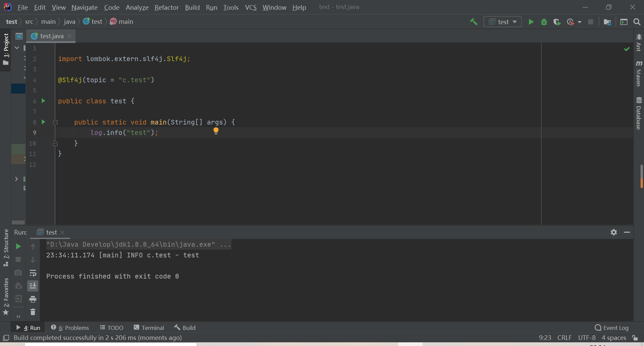Click the yellow intention lightbulb
The image size is (644, 346).
point(216,131)
